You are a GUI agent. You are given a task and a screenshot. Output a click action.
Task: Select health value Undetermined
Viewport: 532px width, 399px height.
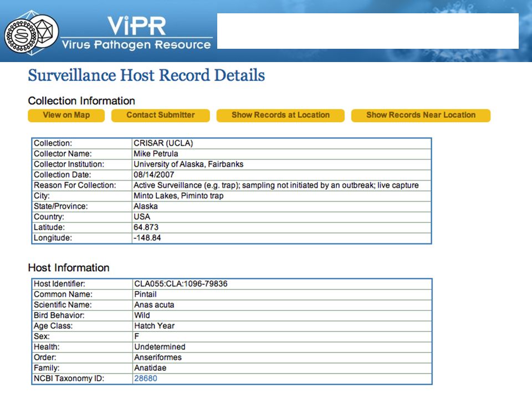[160, 347]
